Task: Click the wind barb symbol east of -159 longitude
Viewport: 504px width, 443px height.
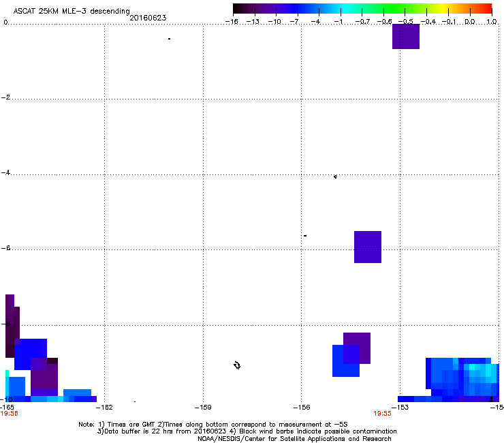Action: click(x=237, y=365)
